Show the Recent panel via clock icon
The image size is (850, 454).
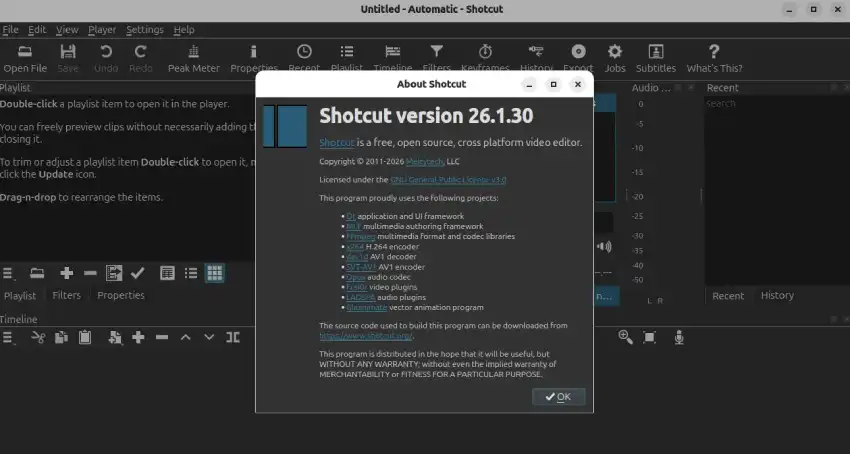304,52
